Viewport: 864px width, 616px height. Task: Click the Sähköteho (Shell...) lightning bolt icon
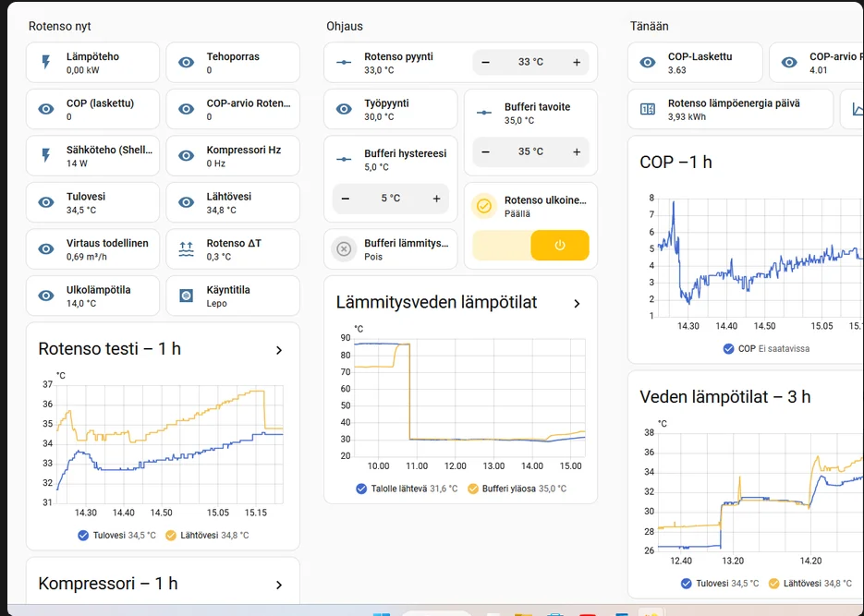[46, 156]
